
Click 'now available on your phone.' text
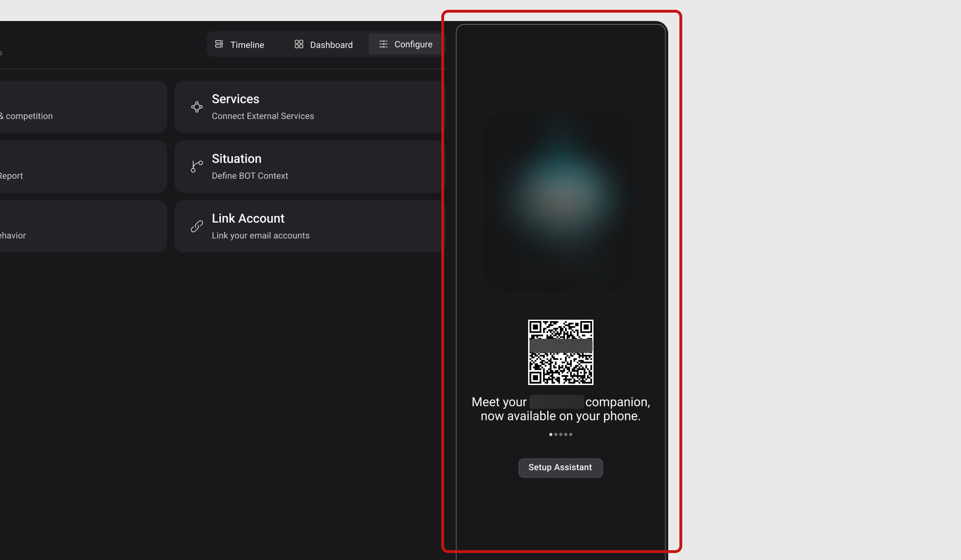click(561, 416)
